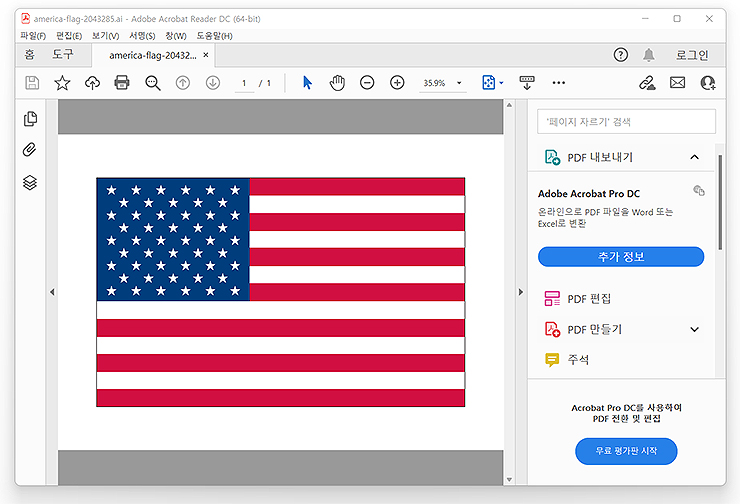The width and height of the screenshot is (740, 504).
Task: Open the zoom percentage dropdown
Action: pyautogui.click(x=459, y=83)
